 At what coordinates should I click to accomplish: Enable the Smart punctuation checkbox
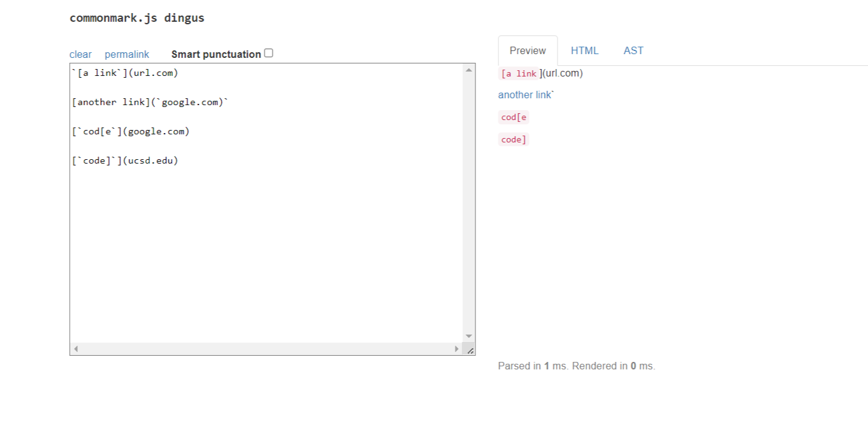(269, 53)
